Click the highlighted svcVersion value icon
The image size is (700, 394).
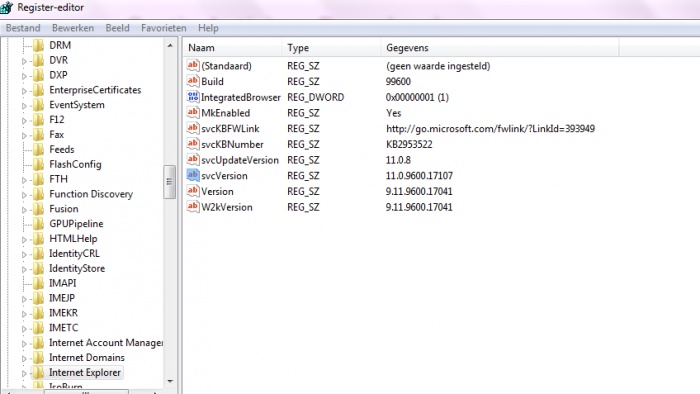[x=193, y=175]
